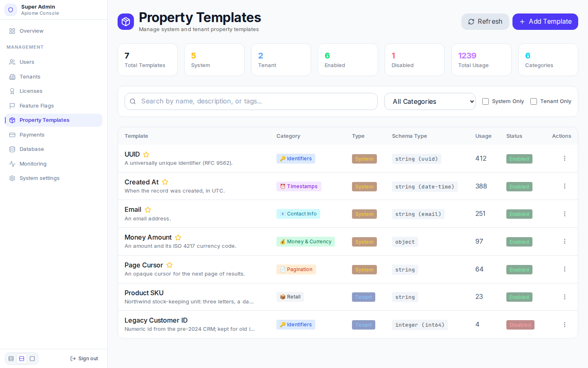
Task: Open actions menu for Money Amount
Action: point(565,241)
